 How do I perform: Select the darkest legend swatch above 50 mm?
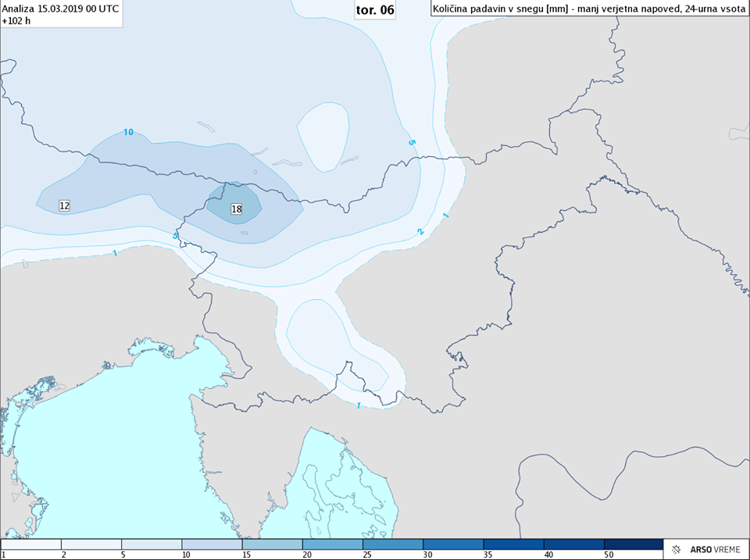click(633, 544)
